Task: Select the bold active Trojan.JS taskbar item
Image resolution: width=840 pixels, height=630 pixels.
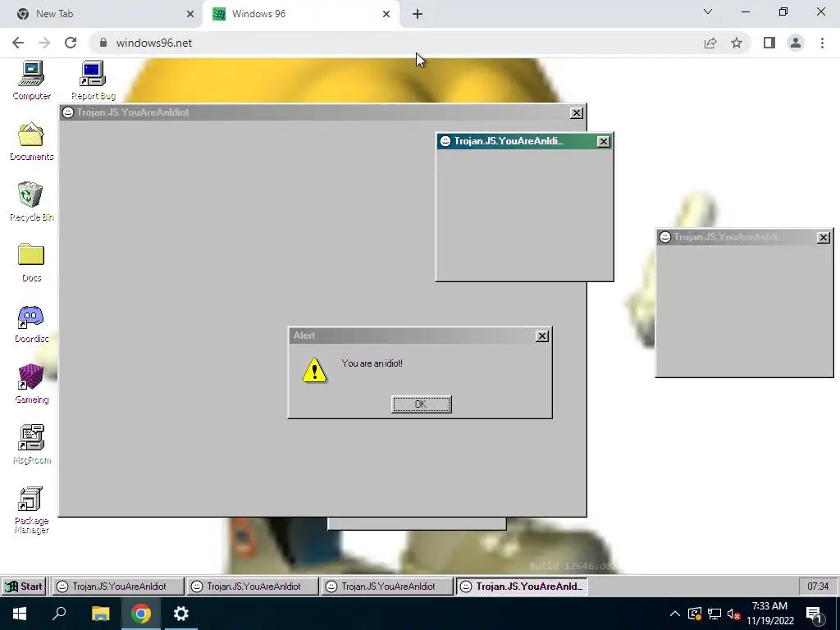Action: 522,586
